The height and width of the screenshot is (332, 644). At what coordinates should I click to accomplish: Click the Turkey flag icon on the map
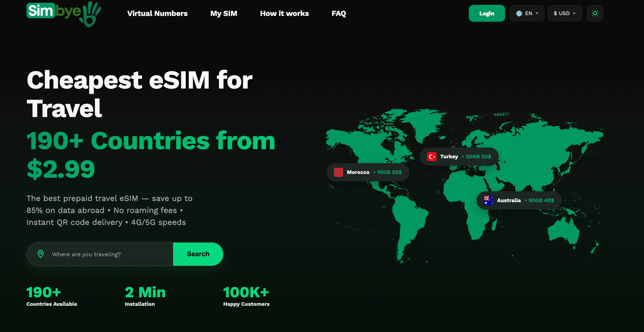[x=432, y=157]
